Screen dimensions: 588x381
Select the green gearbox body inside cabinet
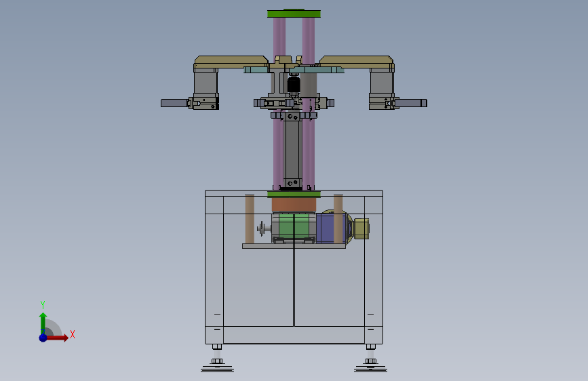(x=294, y=226)
